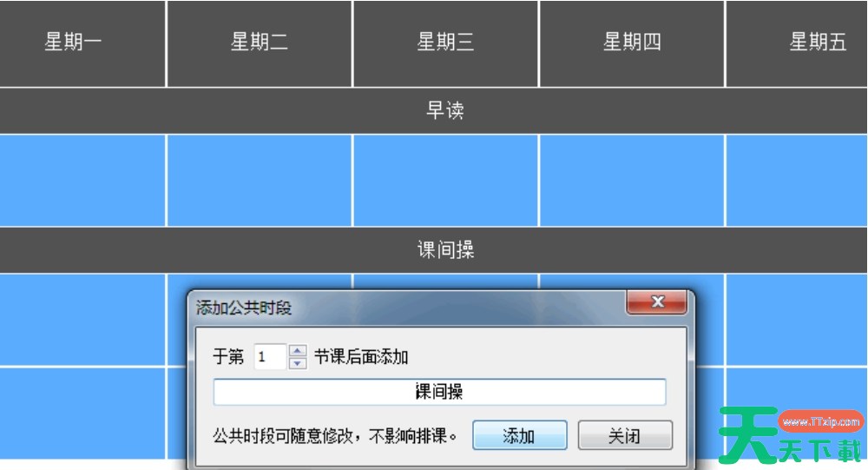Click the 关闭 button in the dialog
This screenshot has width=868, height=470.
[x=625, y=435]
